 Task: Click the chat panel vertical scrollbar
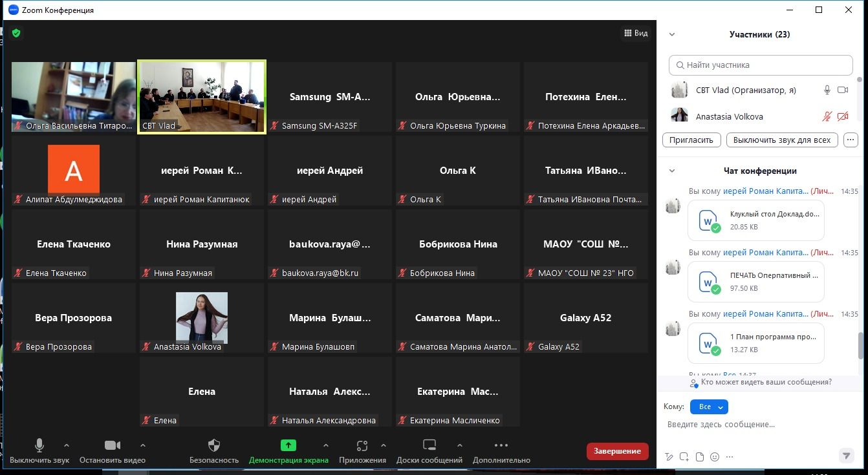click(860, 346)
